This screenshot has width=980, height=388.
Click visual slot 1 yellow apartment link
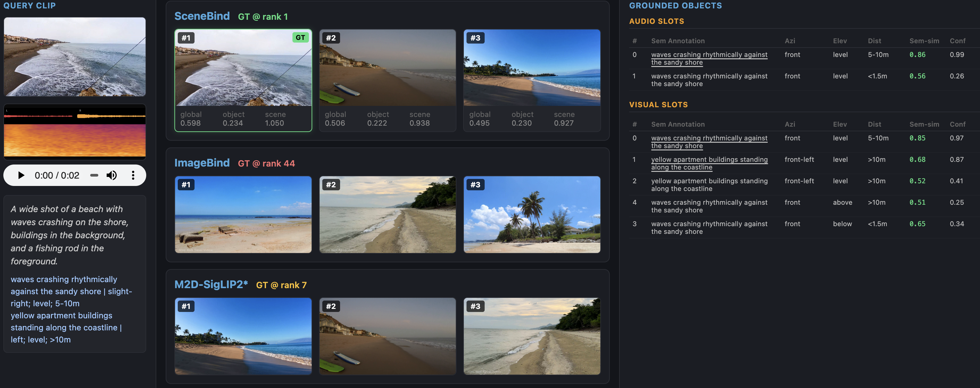[709, 164]
